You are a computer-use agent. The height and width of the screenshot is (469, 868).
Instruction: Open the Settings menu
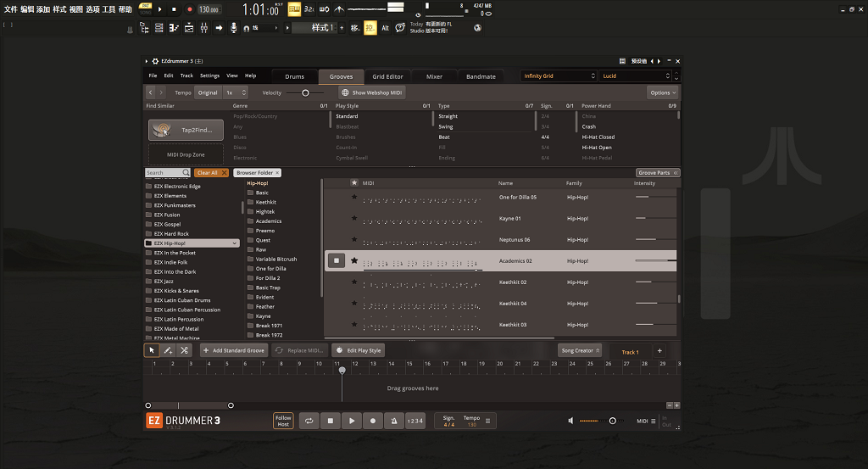[209, 76]
